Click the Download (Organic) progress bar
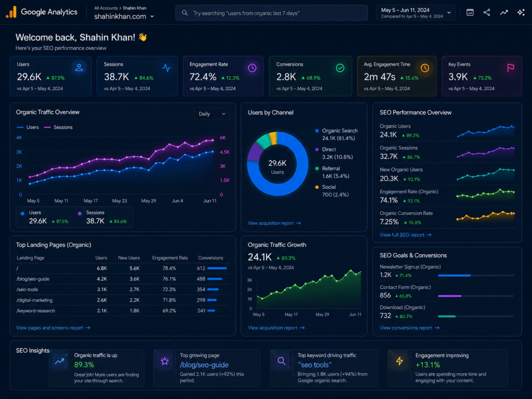 pyautogui.click(x=476, y=316)
